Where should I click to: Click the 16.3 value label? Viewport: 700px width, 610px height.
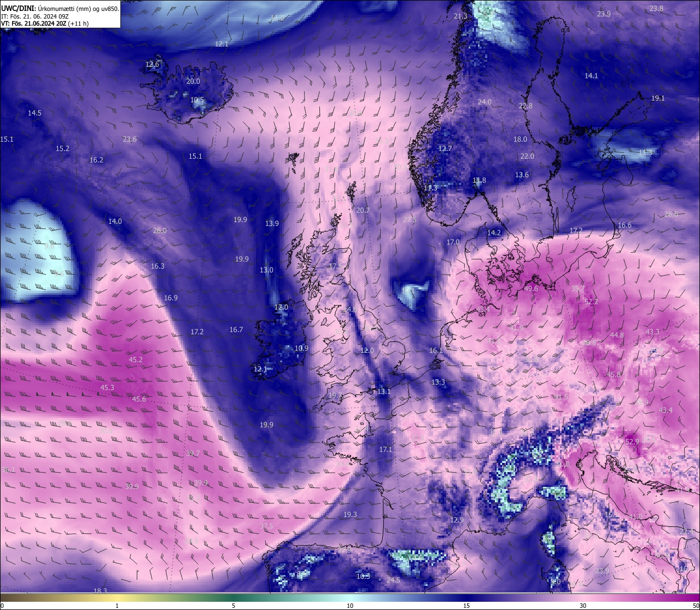click(x=157, y=266)
